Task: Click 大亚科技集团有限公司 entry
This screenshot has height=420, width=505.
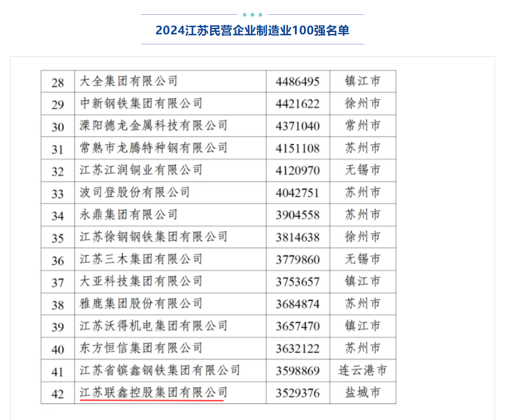Action: point(141,281)
